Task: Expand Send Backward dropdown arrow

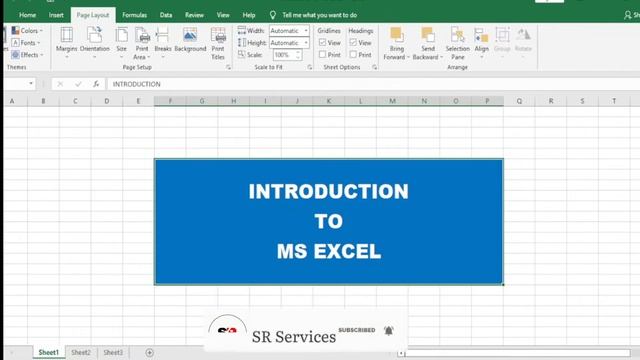Action: coord(441,58)
